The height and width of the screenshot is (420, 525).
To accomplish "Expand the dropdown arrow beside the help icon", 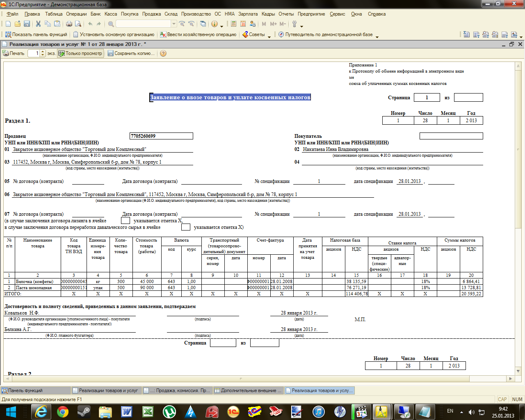I will [x=221, y=25].
